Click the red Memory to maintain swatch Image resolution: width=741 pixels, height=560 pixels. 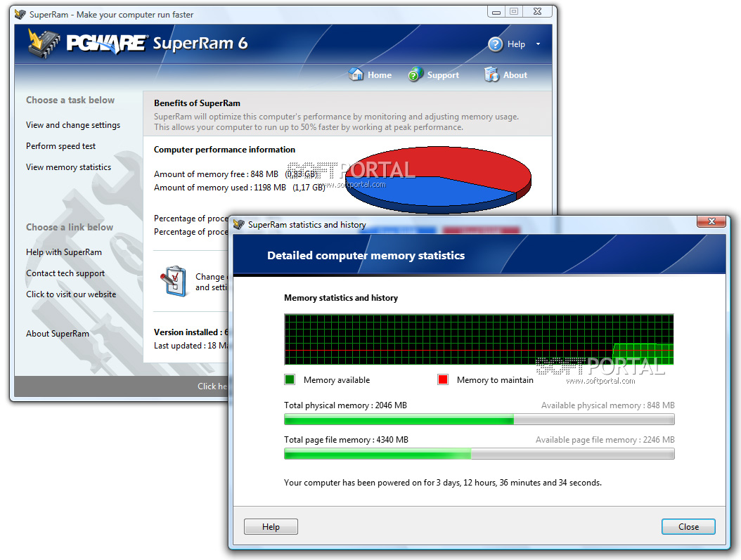pyautogui.click(x=443, y=379)
